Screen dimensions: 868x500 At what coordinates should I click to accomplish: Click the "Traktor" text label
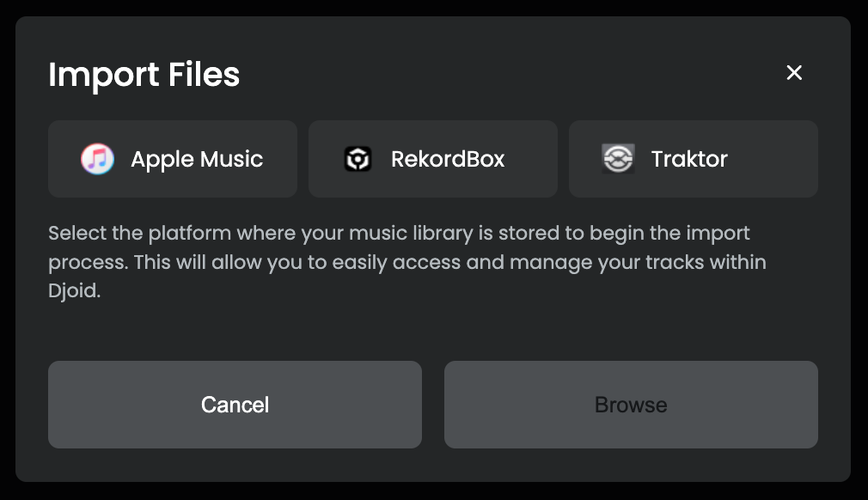[689, 159]
